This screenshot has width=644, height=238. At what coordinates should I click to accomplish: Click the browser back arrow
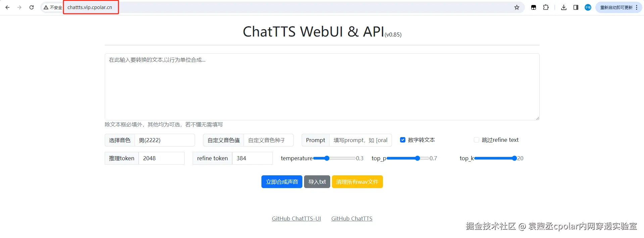(7, 7)
